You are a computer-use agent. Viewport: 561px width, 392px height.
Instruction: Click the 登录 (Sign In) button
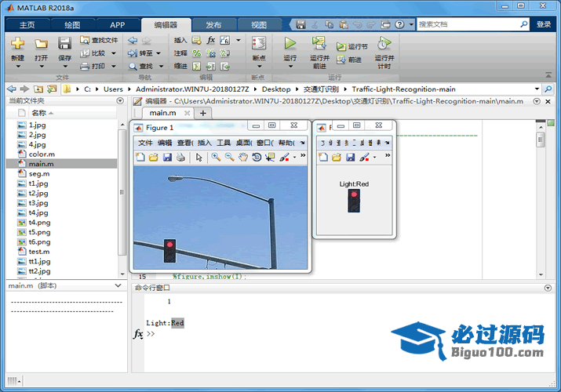click(x=544, y=24)
